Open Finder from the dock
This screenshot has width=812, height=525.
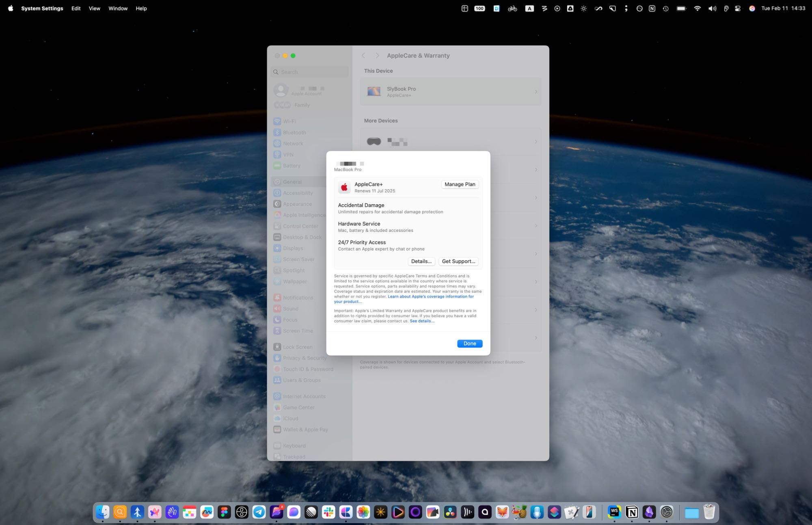coord(103,512)
